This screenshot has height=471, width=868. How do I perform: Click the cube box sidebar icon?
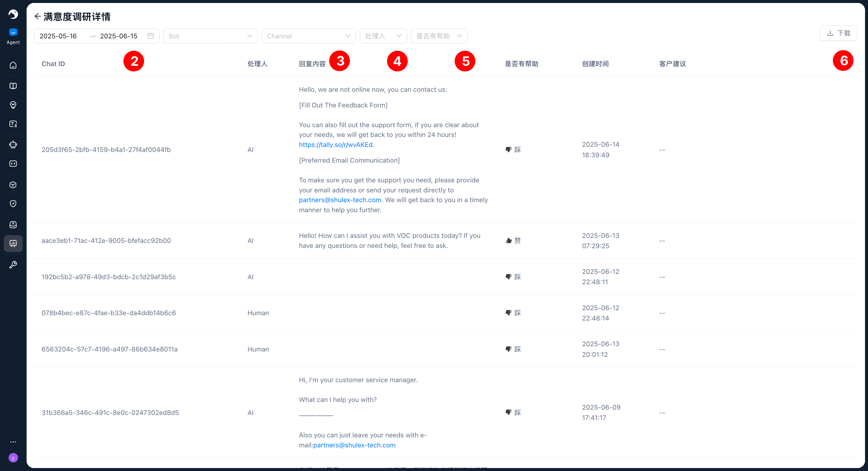[13, 185]
